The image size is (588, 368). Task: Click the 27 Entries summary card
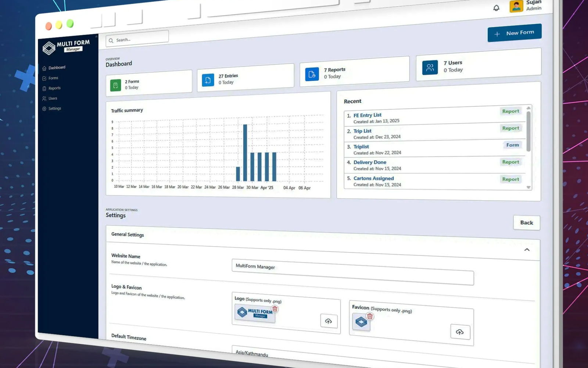(245, 78)
